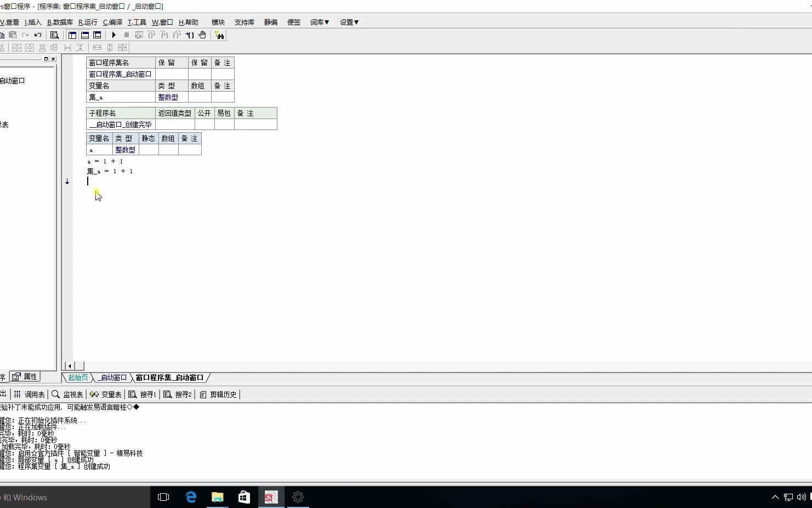The width and height of the screenshot is (812, 508).
Task: Open the H.帮助 menu
Action: pos(189,22)
